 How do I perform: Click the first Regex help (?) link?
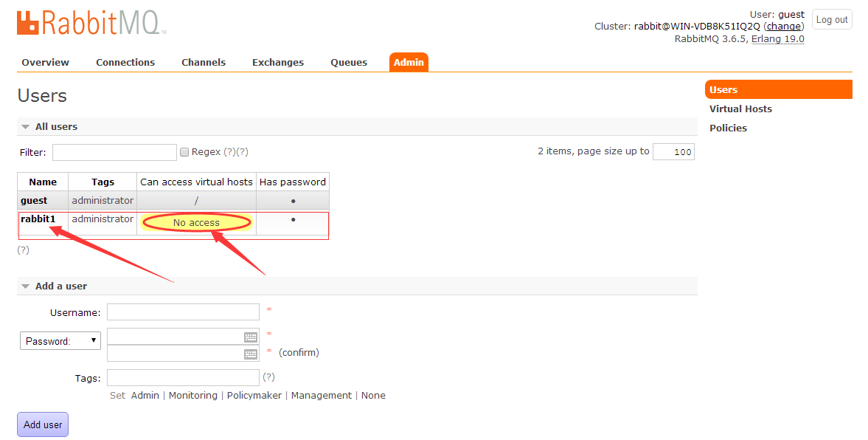(230, 152)
